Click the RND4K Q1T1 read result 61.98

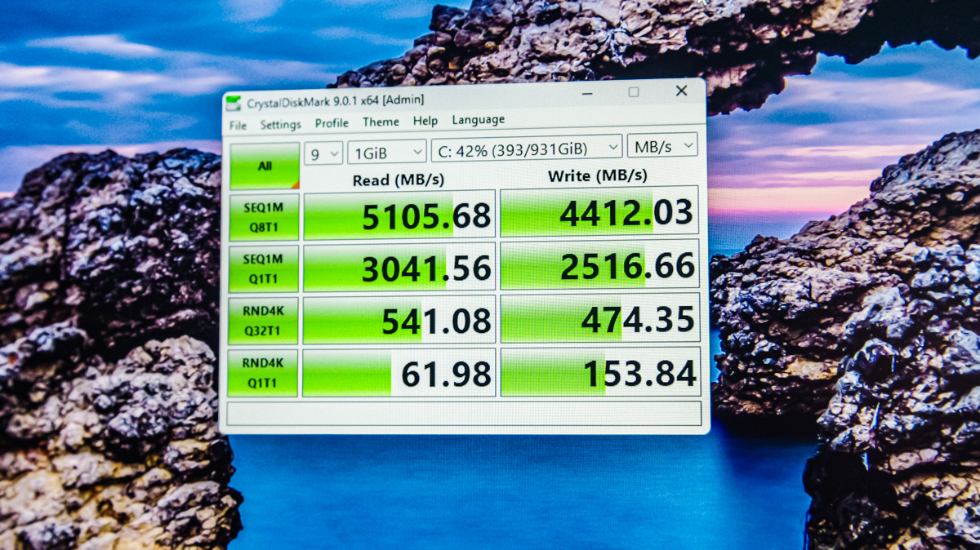(x=399, y=372)
